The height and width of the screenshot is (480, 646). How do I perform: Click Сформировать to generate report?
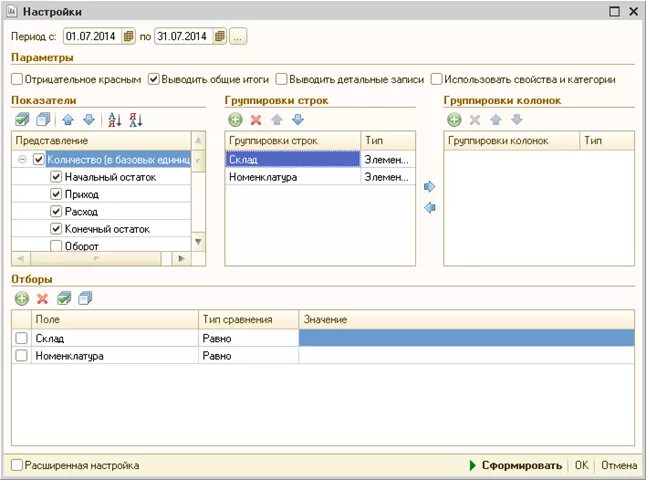516,465
